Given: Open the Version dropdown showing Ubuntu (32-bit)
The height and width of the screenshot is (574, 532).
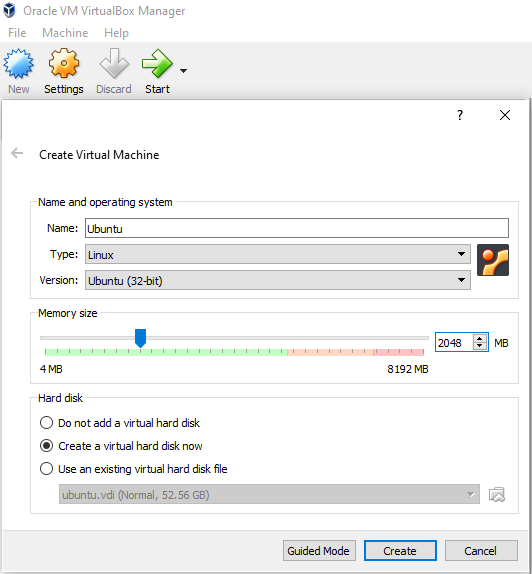Looking at the screenshot, I should pyautogui.click(x=278, y=280).
